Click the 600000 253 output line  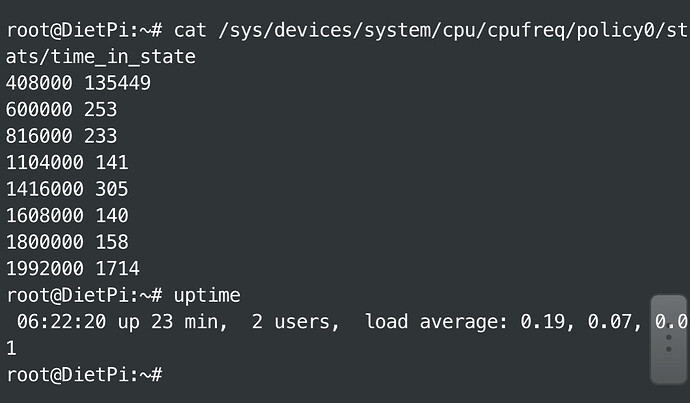[62, 109]
